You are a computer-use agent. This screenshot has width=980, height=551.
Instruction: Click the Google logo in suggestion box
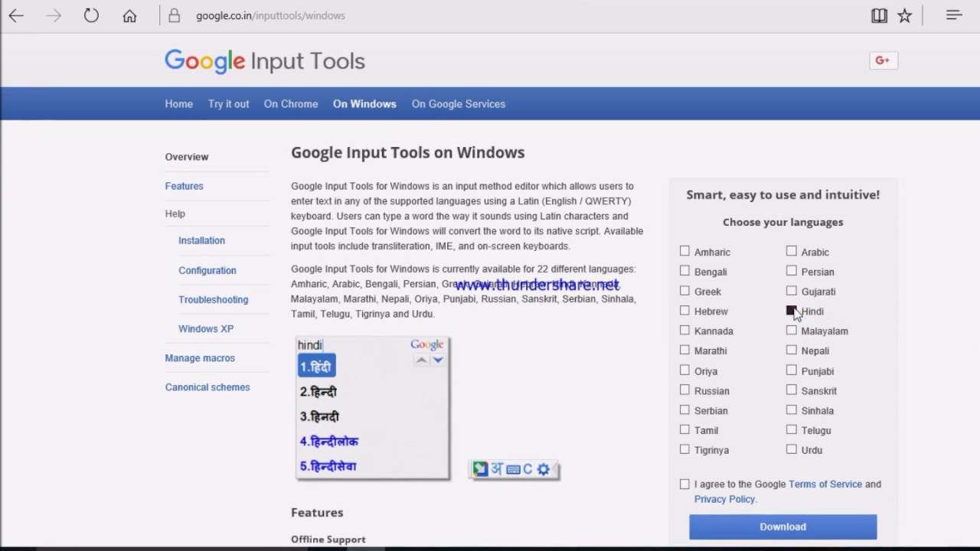click(x=426, y=344)
